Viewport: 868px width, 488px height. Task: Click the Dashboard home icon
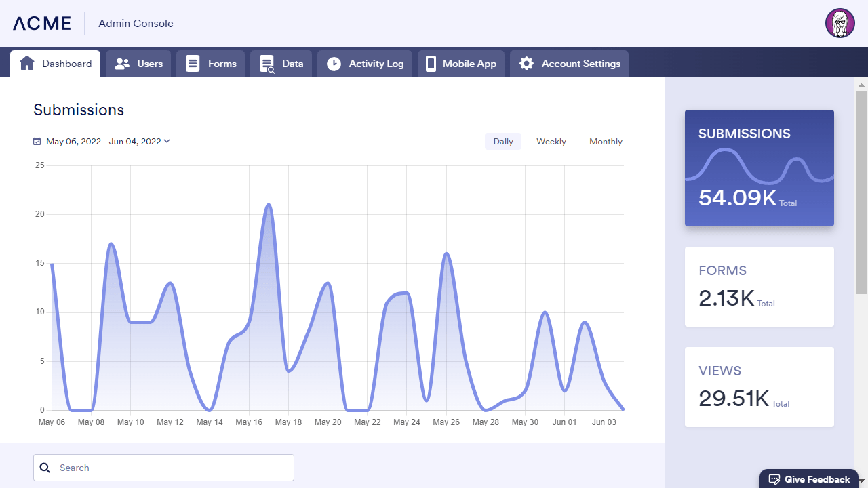click(x=27, y=64)
